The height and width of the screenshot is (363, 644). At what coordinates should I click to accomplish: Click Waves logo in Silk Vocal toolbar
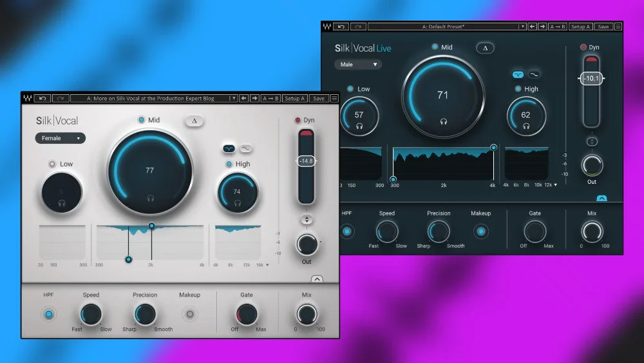pos(28,98)
